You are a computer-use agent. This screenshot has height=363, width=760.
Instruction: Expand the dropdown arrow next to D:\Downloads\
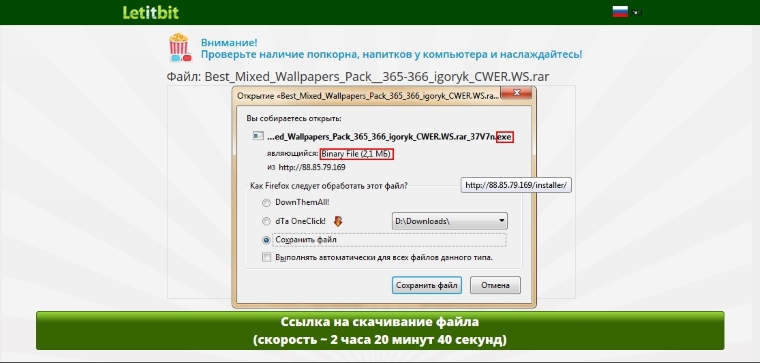[x=501, y=221]
